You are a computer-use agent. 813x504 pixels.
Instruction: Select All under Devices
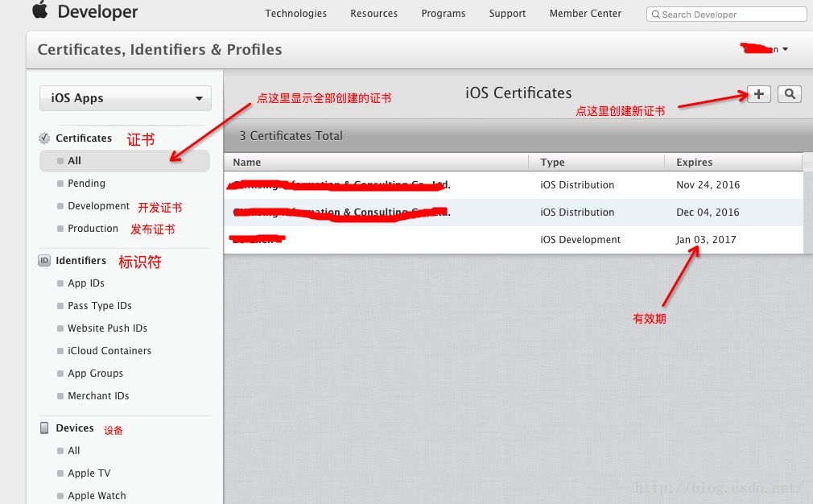tap(73, 451)
